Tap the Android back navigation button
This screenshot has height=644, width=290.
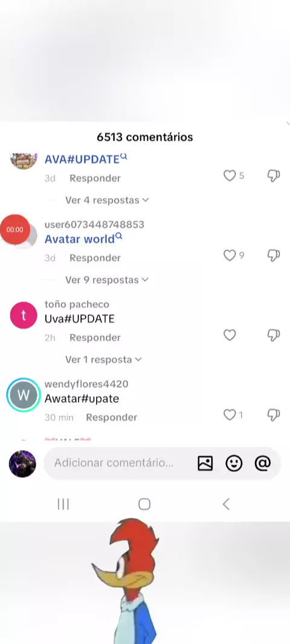pyautogui.click(x=226, y=504)
